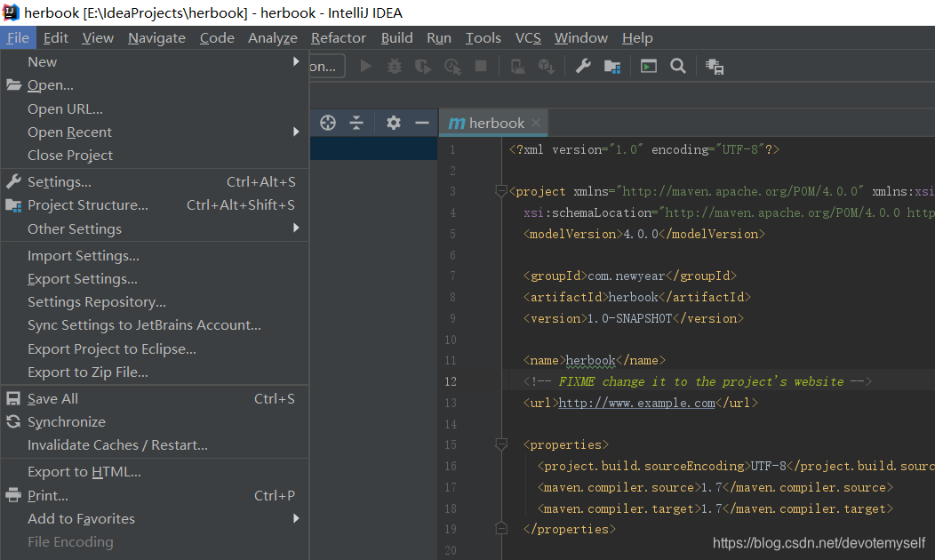The image size is (935, 560).
Task: Choose Project Structure... menu entry
Action: (x=155, y=205)
